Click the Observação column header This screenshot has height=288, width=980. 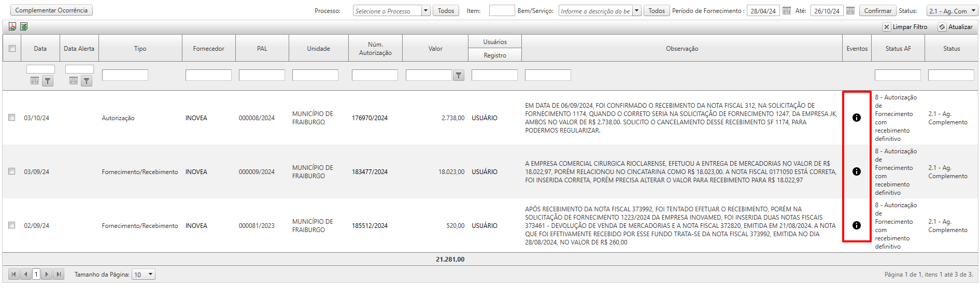[681, 49]
